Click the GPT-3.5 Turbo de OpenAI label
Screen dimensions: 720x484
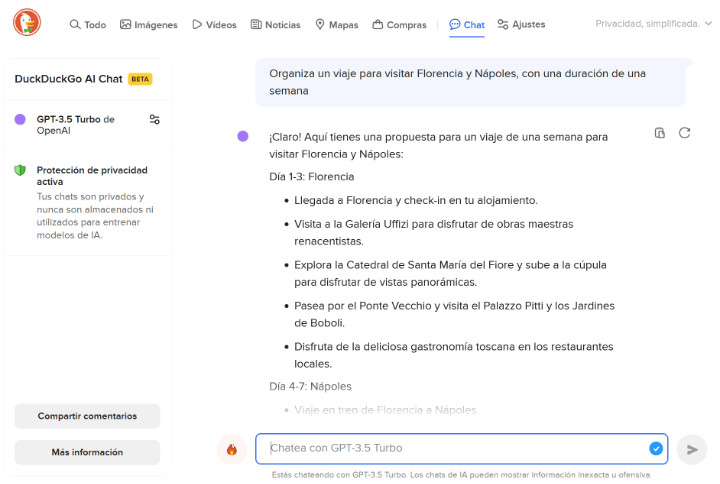[x=76, y=125]
